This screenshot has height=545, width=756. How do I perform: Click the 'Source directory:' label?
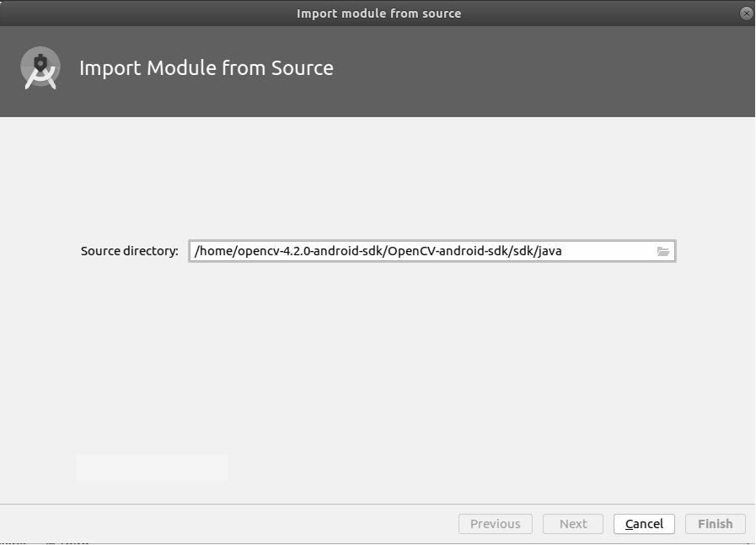(x=129, y=251)
